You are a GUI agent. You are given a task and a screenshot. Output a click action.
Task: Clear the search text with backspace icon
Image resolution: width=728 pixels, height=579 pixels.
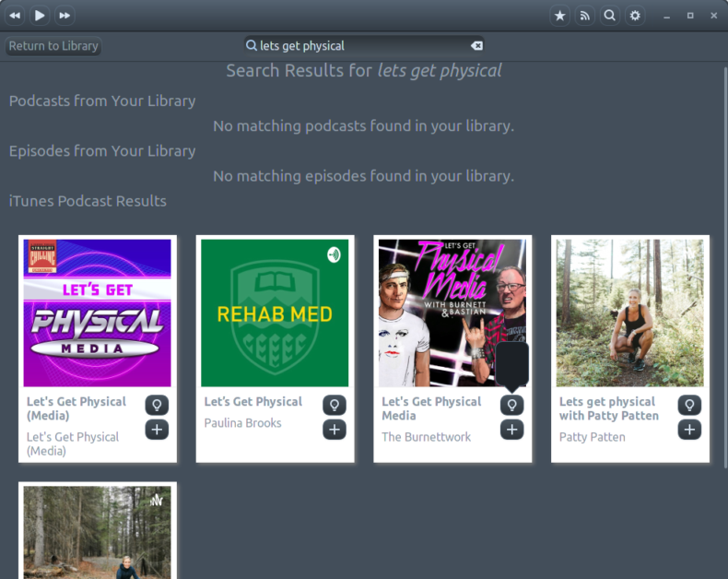click(x=476, y=45)
